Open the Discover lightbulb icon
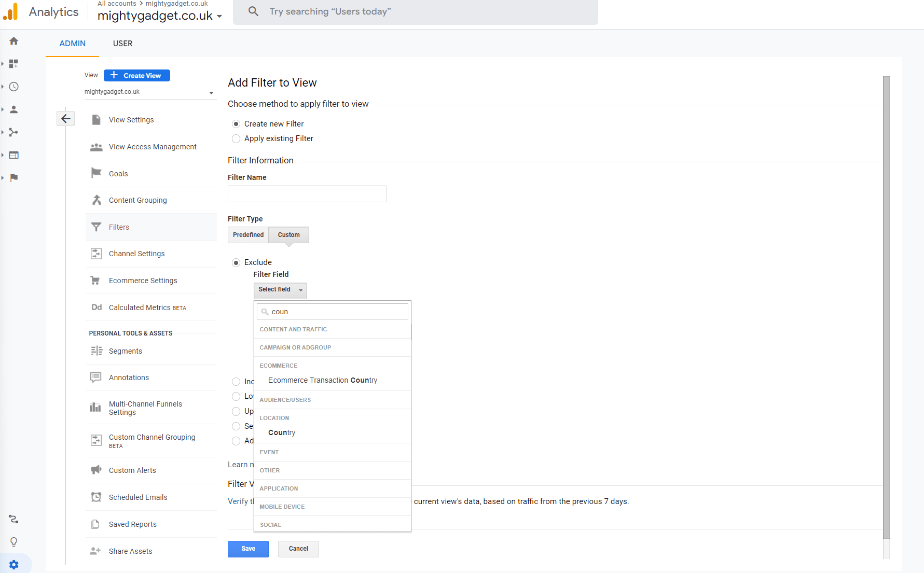Image resolution: width=924 pixels, height=573 pixels. pyautogui.click(x=14, y=542)
